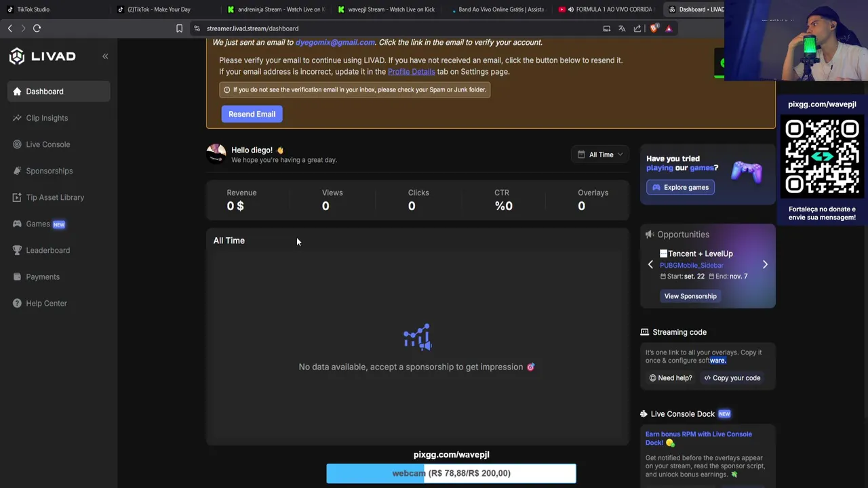The width and height of the screenshot is (868, 488).
Task: Click the Live Console icon
Action: (17, 144)
